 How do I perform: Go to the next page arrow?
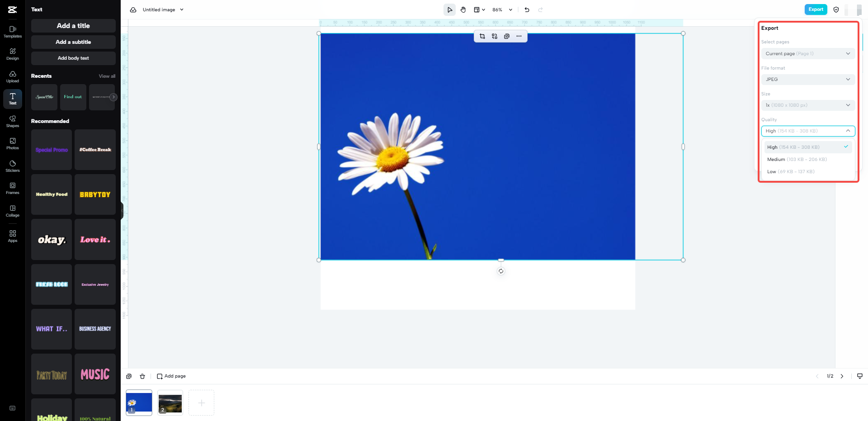click(x=842, y=376)
